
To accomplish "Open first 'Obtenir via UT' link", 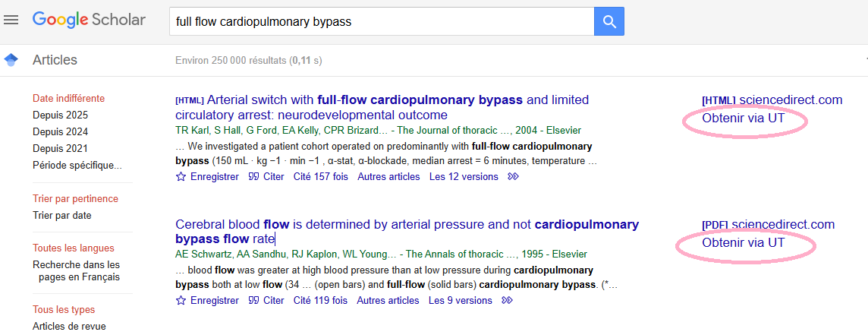I will [x=743, y=119].
